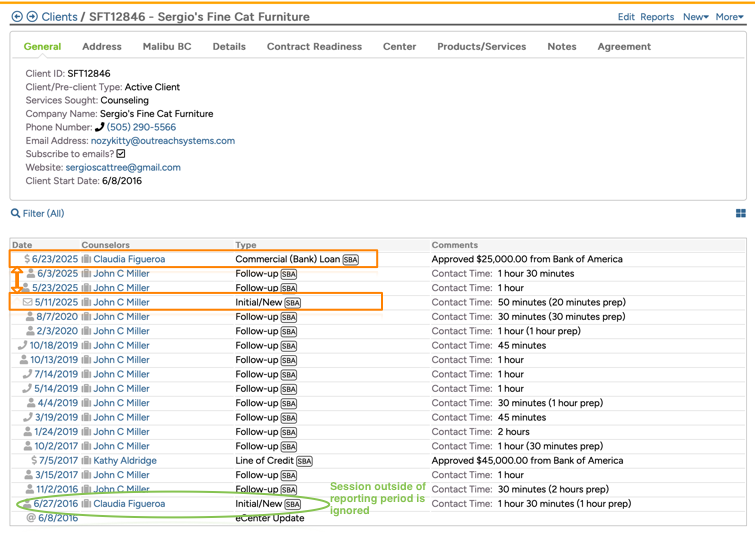The image size is (755, 533).
Task: Switch to the Contract Readiness tab
Action: [x=314, y=47]
